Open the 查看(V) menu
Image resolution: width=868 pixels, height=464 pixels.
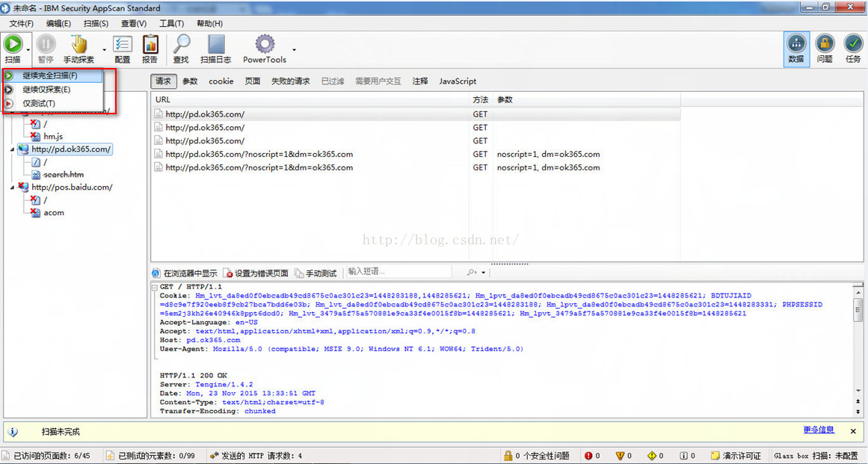(x=133, y=23)
